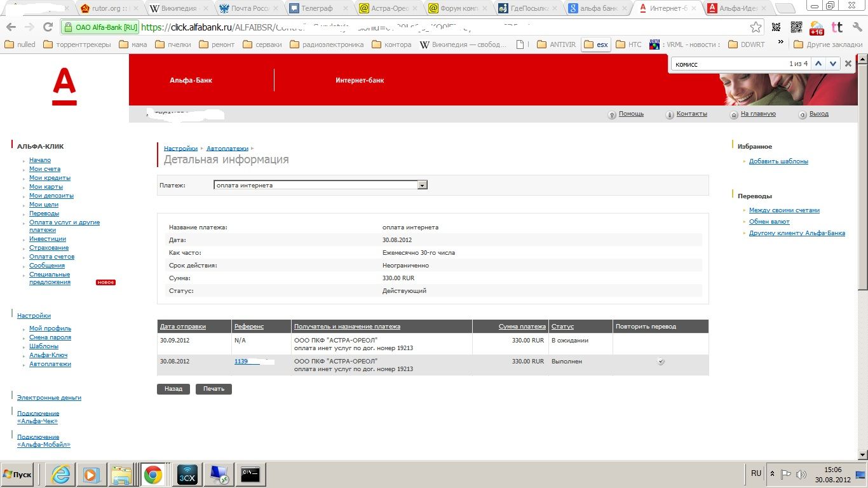Click the Alfa-Bank red A logo

pos(64,87)
